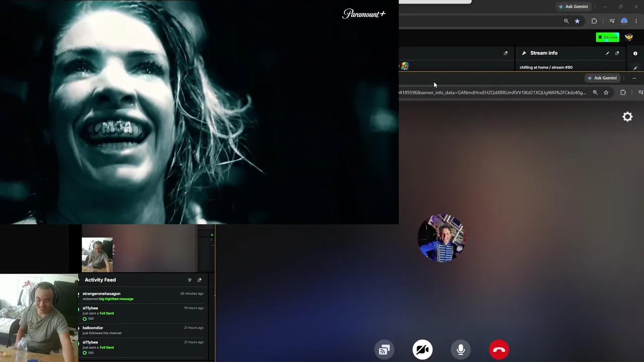Click the Activity Feed heading

(x=100, y=280)
